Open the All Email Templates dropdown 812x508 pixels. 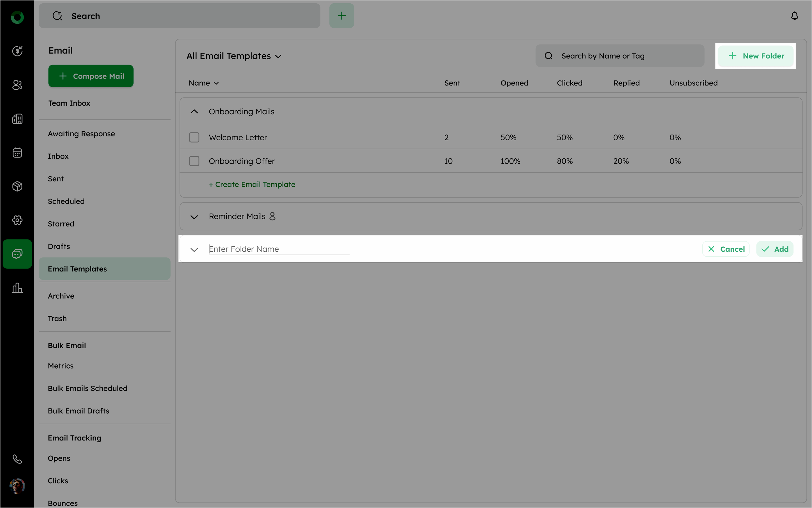click(234, 56)
